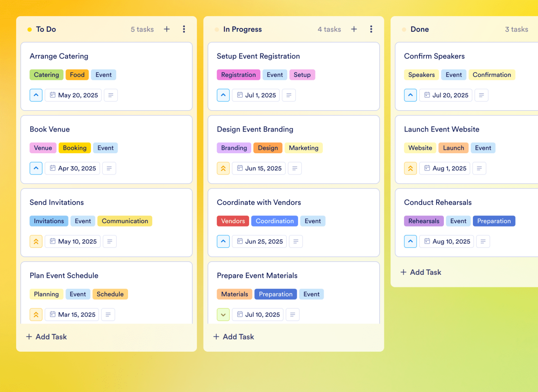
Task: Open the Jul 1, 2025 due date picker
Action: click(x=256, y=96)
